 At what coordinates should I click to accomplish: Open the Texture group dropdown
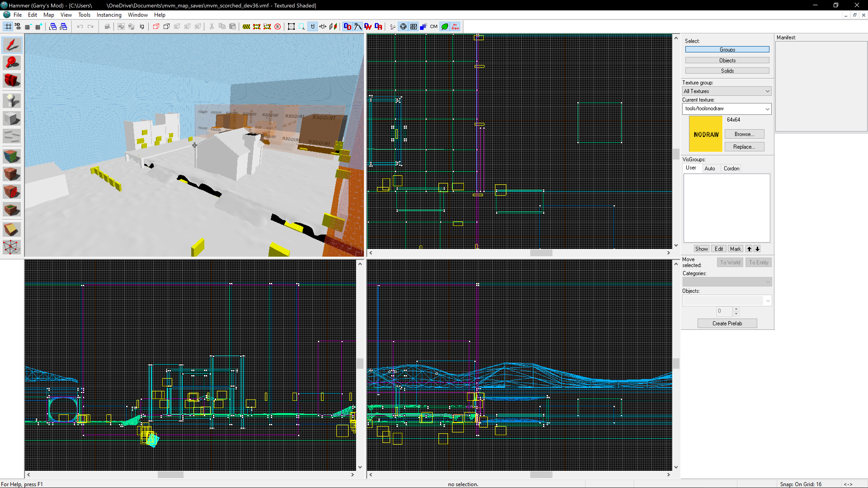[x=727, y=91]
